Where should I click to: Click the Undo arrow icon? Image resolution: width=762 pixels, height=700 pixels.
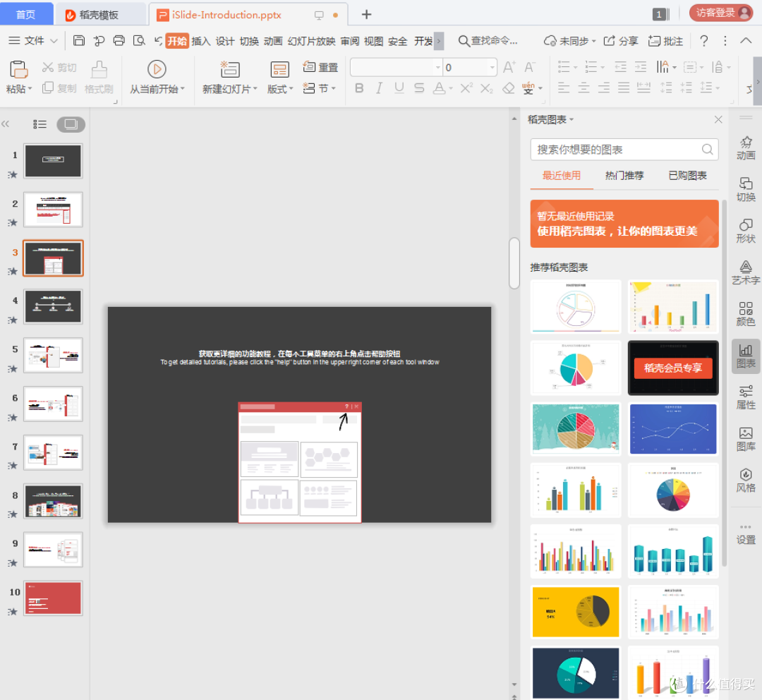click(x=159, y=40)
